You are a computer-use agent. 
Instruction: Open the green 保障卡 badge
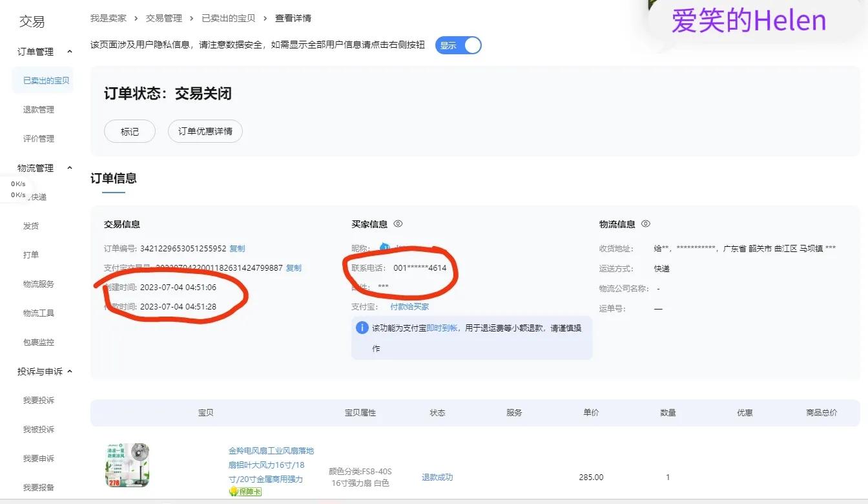(x=246, y=492)
